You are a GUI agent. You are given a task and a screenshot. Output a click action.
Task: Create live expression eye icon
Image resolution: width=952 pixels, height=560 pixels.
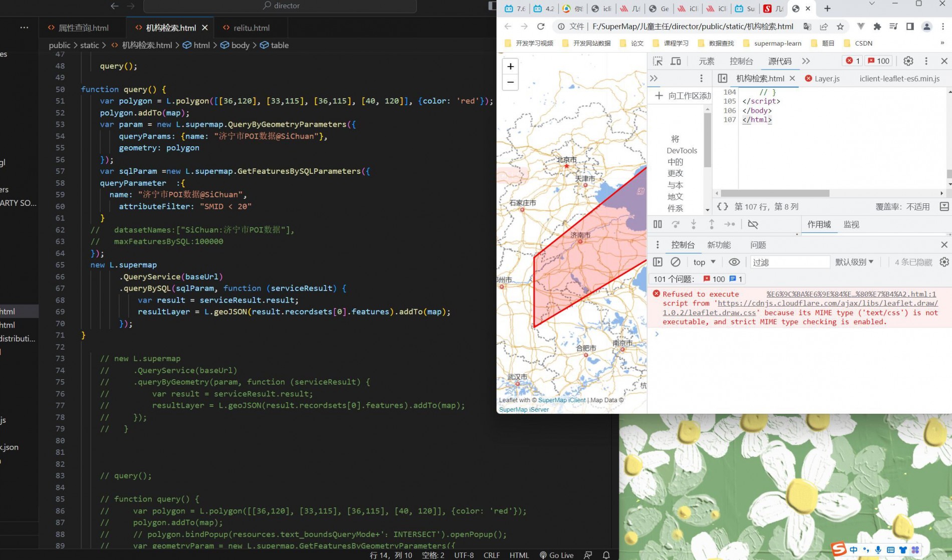point(734,262)
